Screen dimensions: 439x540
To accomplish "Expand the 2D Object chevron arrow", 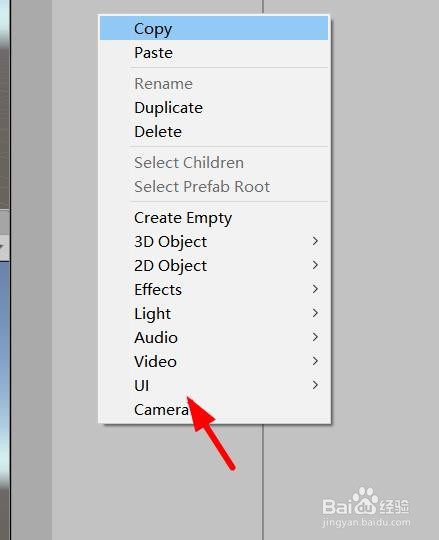I will (x=315, y=265).
